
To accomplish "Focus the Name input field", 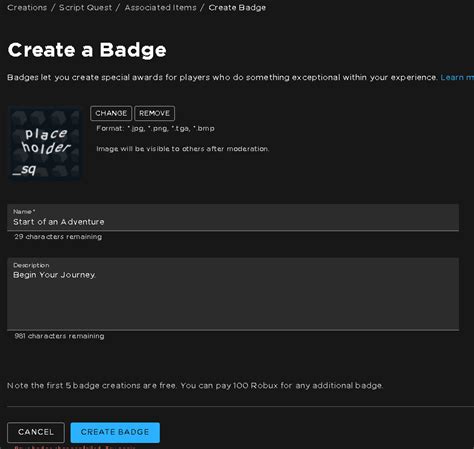I will point(233,218).
